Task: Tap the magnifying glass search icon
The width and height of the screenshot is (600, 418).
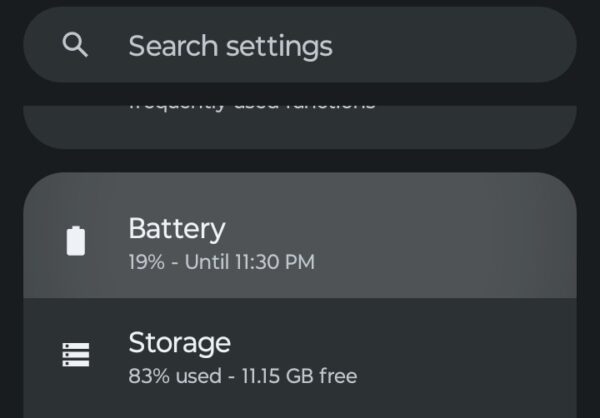Action: [75, 45]
